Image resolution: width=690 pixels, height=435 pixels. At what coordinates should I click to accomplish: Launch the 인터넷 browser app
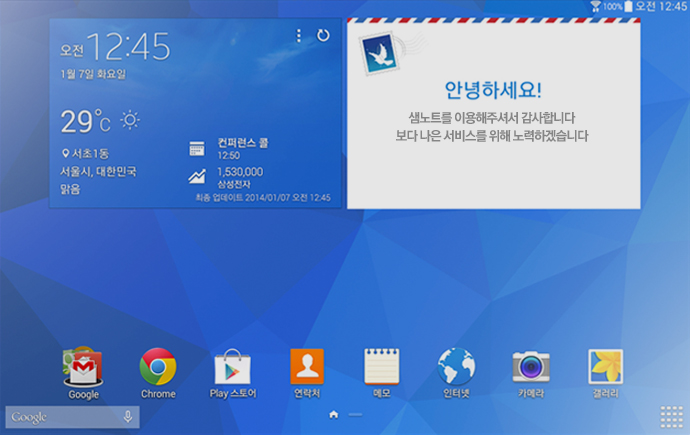tap(456, 367)
